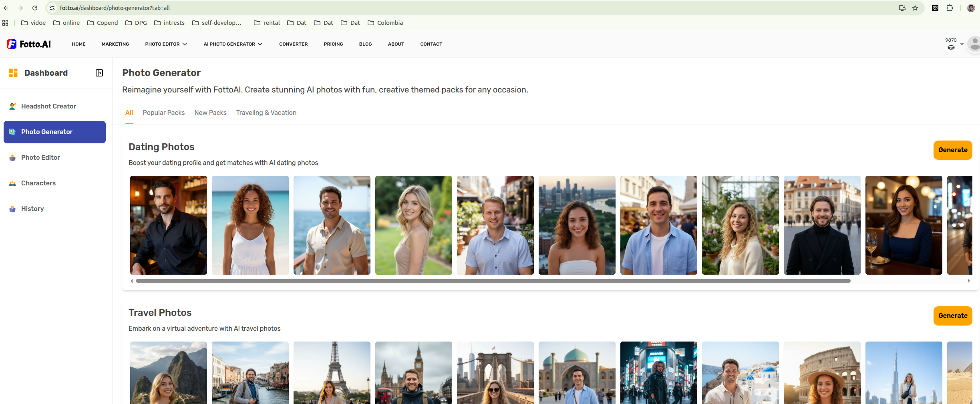The width and height of the screenshot is (980, 404).
Task: Open browser extensions puzzle icon
Action: (950, 8)
